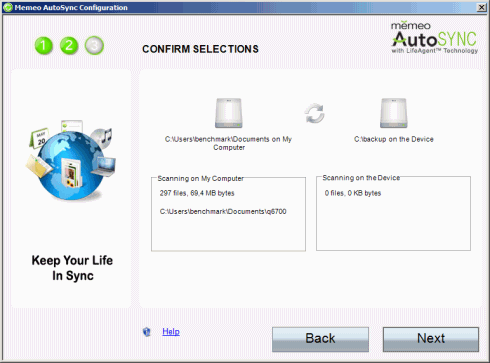Open the Help link
The height and width of the screenshot is (363, 490).
click(x=171, y=332)
